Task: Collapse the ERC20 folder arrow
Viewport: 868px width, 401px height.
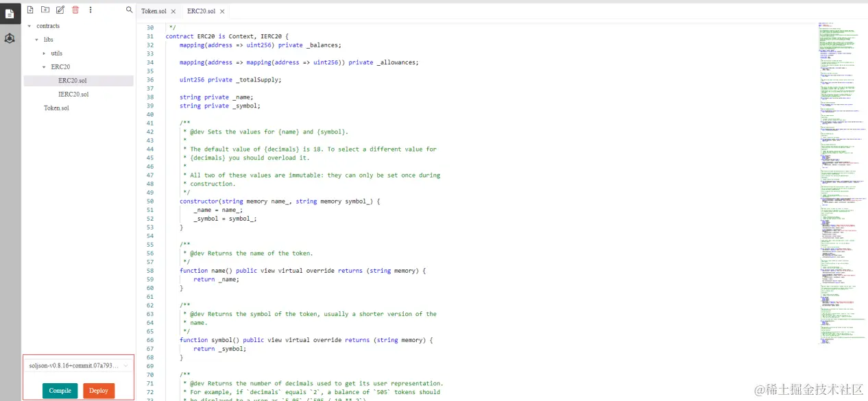Action: pyautogui.click(x=45, y=67)
